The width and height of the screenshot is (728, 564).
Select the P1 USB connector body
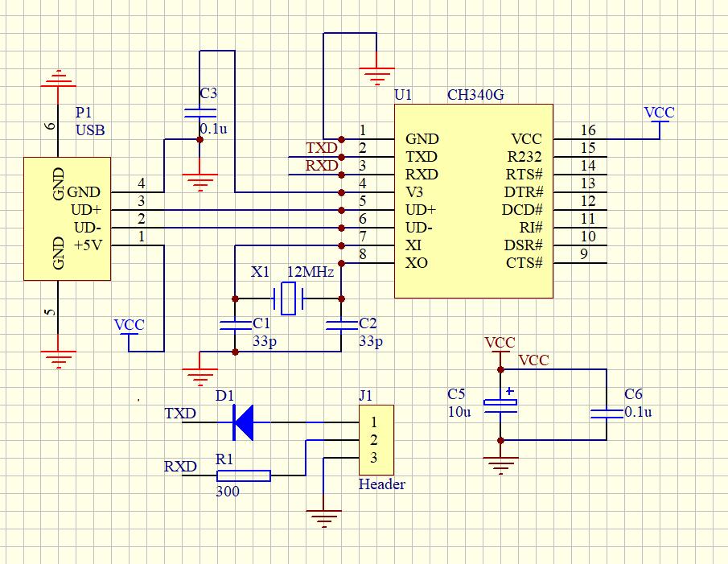pos(67,219)
